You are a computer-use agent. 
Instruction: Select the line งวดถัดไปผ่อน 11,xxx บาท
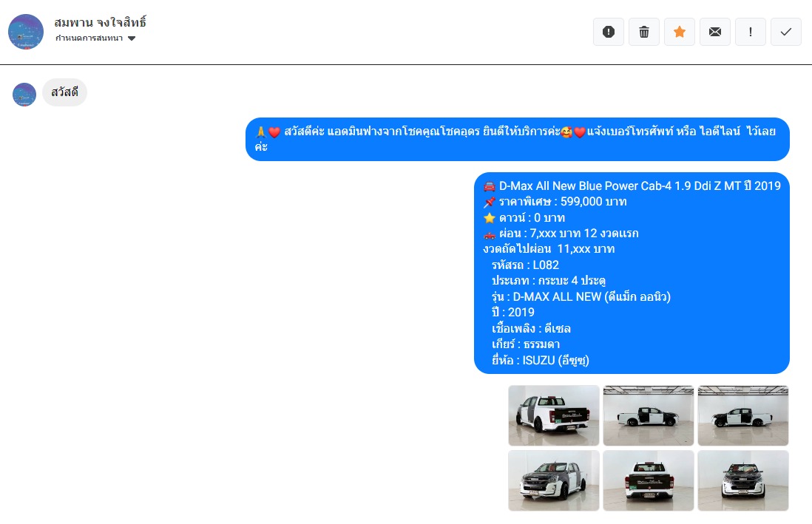pos(549,249)
